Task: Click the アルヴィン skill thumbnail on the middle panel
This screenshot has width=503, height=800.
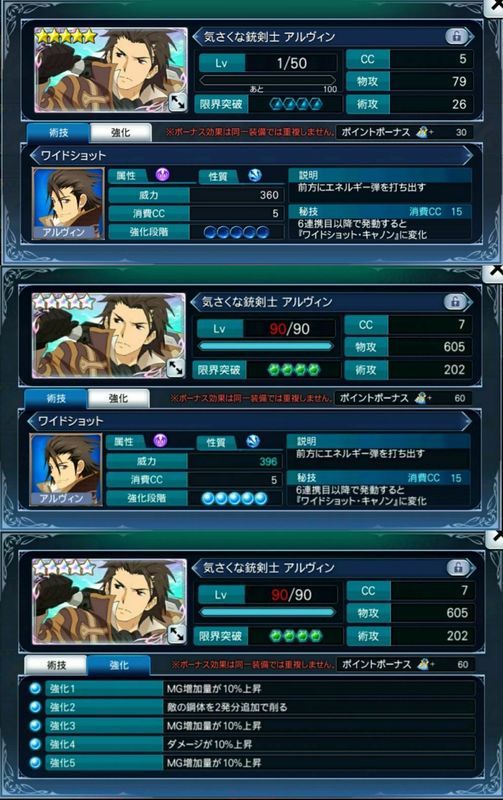Action: pos(66,469)
